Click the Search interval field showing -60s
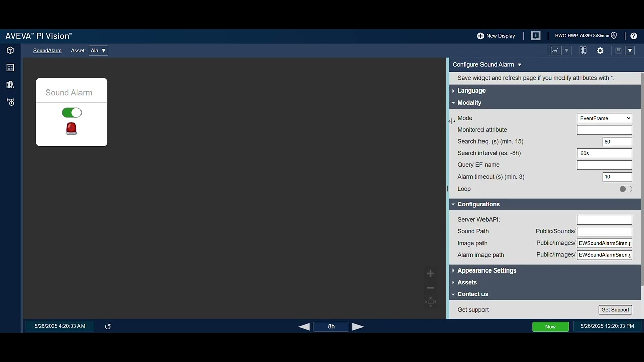The height and width of the screenshot is (362, 644). click(604, 153)
